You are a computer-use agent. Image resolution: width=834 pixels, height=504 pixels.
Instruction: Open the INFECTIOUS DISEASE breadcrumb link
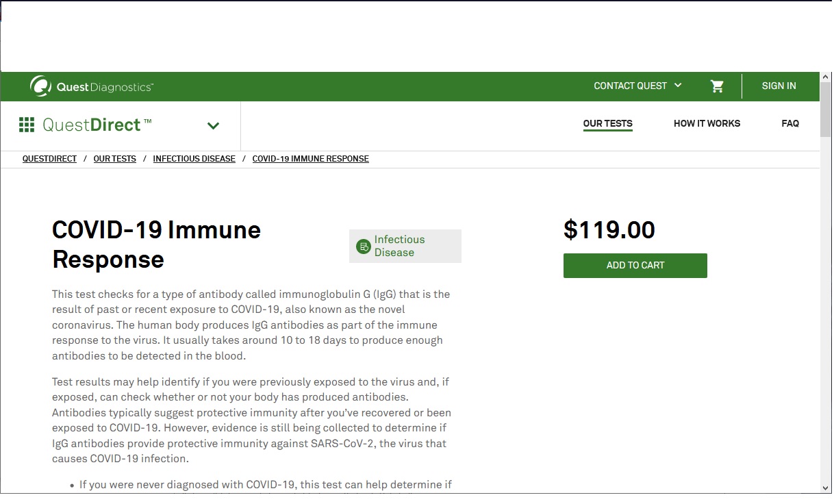click(194, 159)
